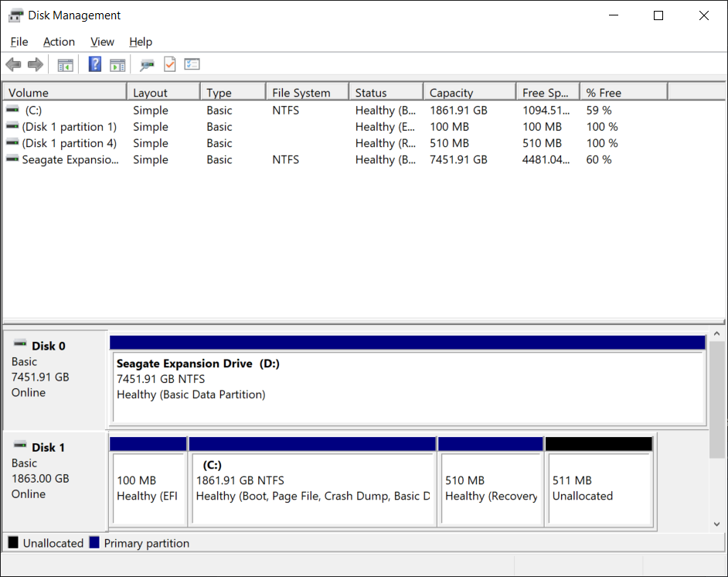Image resolution: width=728 pixels, height=577 pixels.
Task: Click the Forward navigation arrow
Action: [35, 64]
